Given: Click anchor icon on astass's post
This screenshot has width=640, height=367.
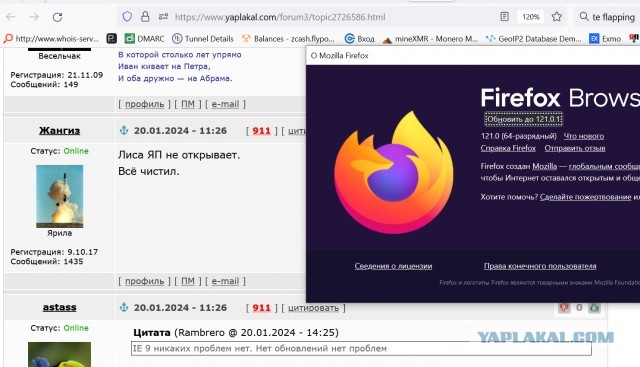Looking at the screenshot, I should click(124, 307).
